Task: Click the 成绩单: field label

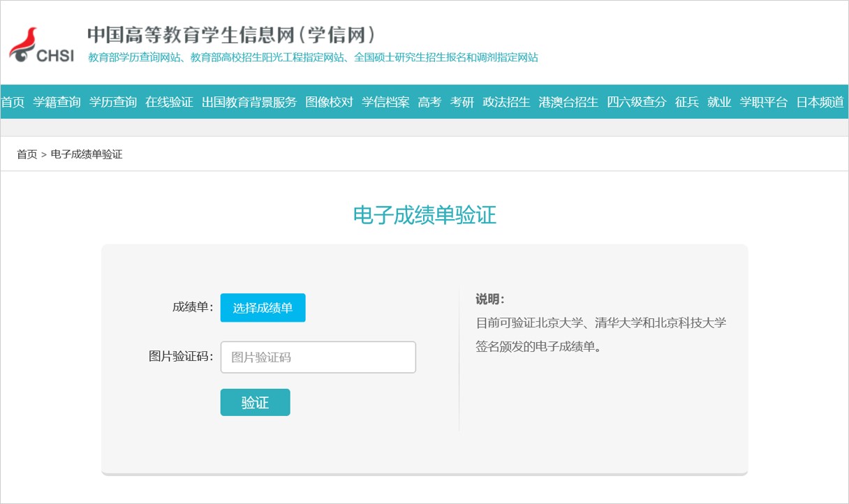Action: tap(193, 307)
